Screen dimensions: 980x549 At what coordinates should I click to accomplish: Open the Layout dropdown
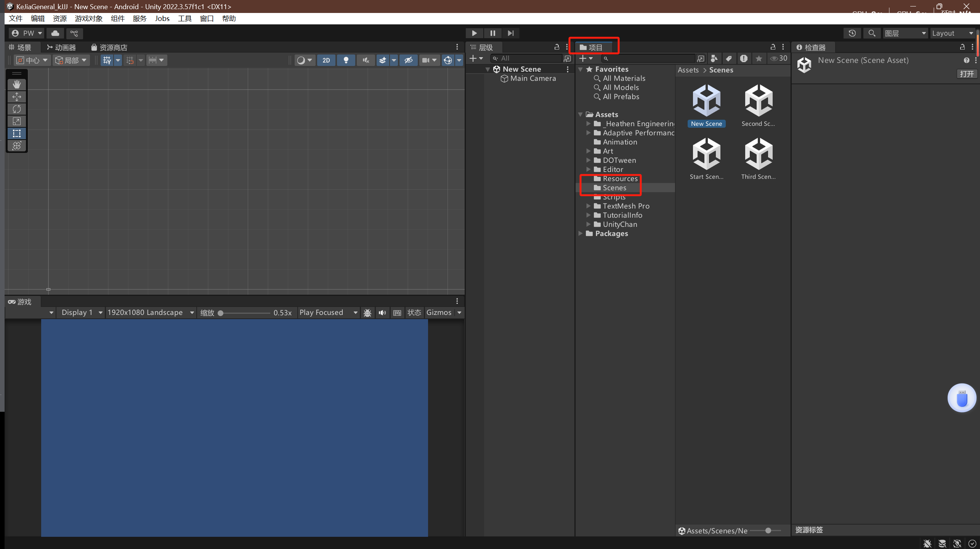point(953,33)
